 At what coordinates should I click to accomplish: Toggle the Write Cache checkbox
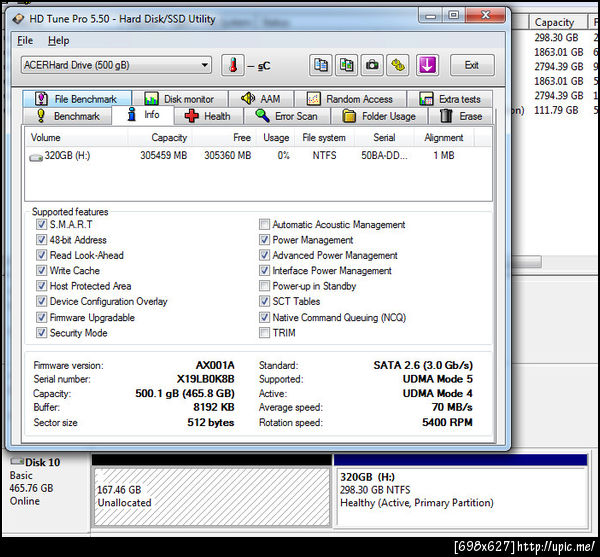(x=41, y=270)
